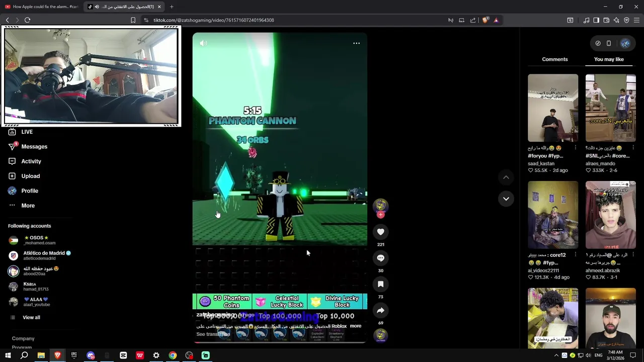Open options for the saad_kastan video
644x362 pixels.
point(576,148)
